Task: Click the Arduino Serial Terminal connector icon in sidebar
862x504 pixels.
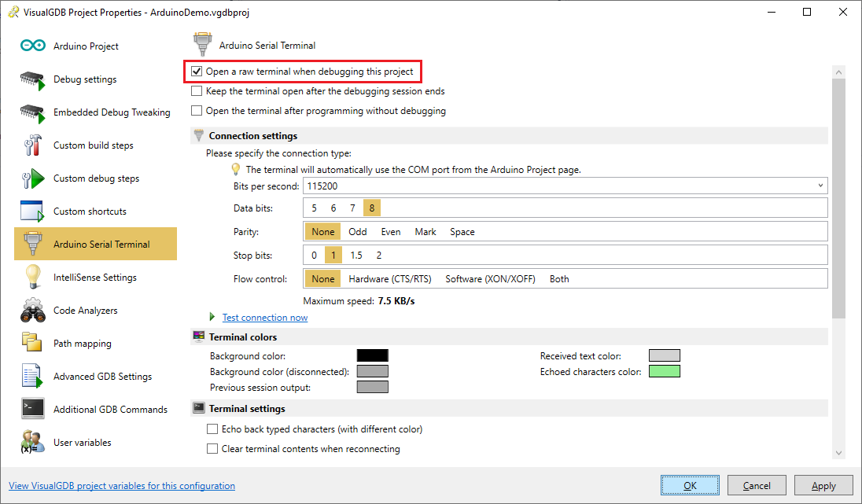Action: 33,244
